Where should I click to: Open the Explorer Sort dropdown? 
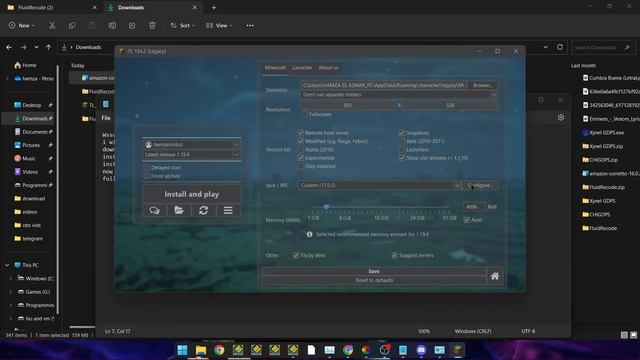[x=182, y=25]
